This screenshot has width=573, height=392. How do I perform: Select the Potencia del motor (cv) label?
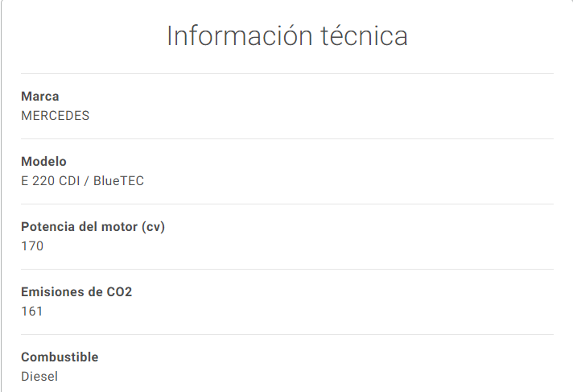tap(93, 227)
